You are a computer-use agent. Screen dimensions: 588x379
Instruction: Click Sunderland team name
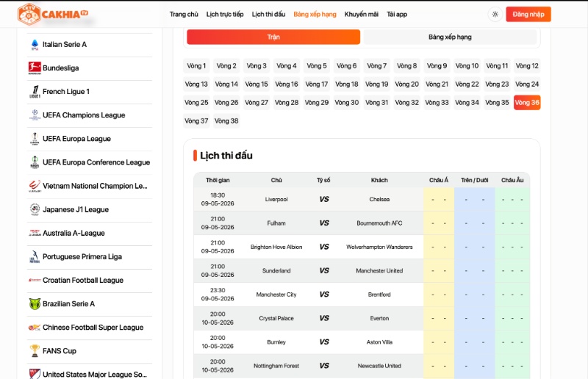click(276, 270)
